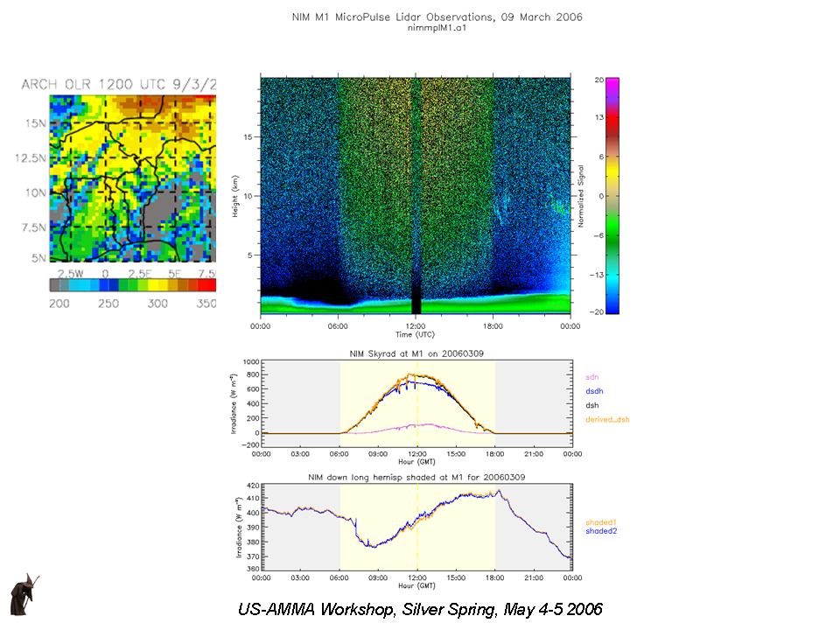
Task: Click the 'Normalized Signal' color bar label
Action: point(581,196)
